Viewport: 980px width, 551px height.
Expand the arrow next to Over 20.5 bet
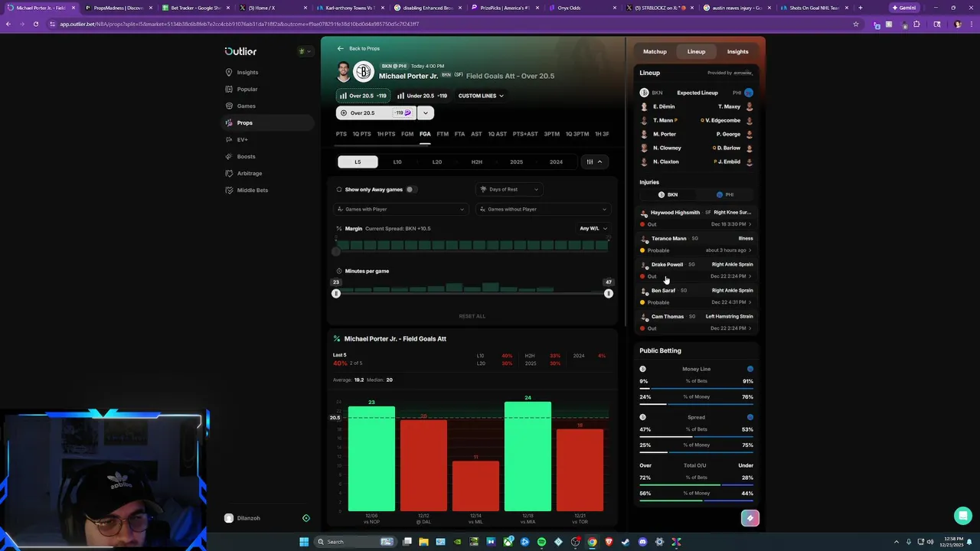pos(425,112)
